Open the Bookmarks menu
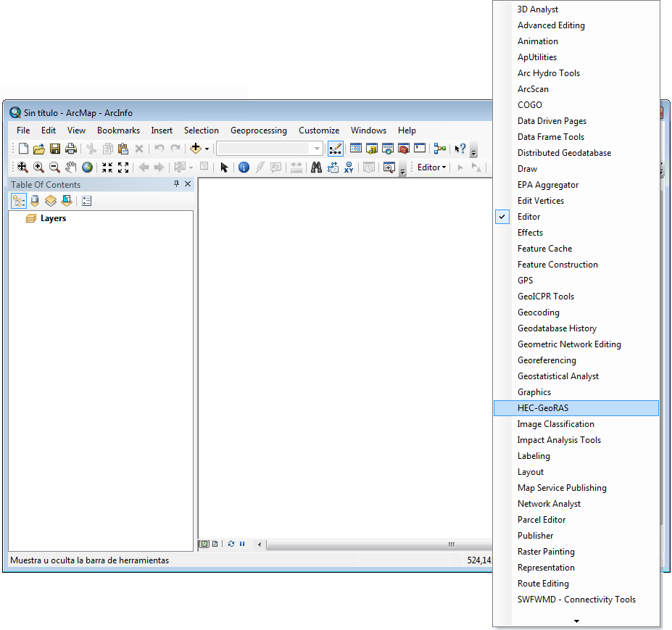 pos(118,130)
